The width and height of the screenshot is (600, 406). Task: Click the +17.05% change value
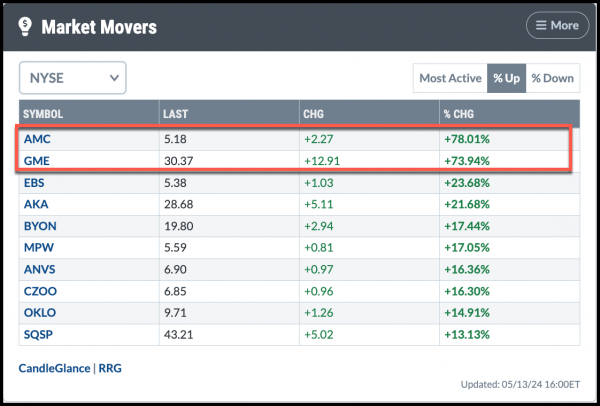tap(467, 247)
